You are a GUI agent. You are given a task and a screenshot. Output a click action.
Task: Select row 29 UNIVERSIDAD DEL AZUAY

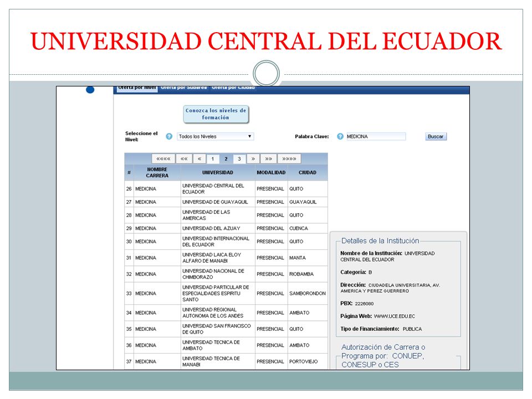226,228
